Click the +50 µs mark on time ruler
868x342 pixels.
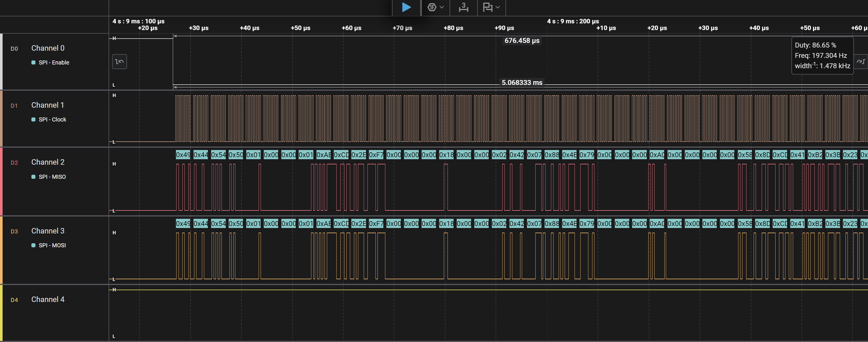click(x=300, y=28)
